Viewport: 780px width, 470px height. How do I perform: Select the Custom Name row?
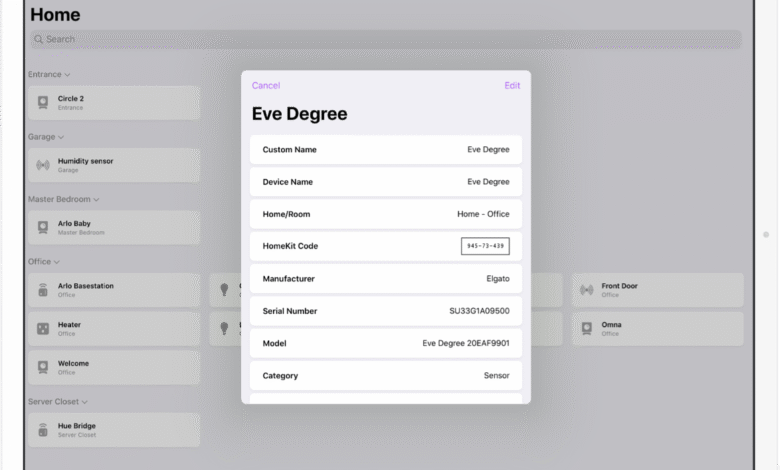[386, 150]
